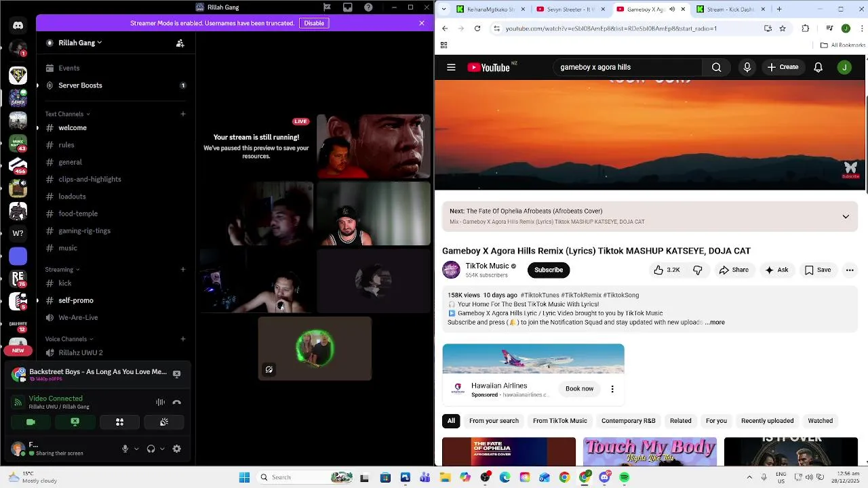Viewport: 868px width, 488px height.
Task: Dismiss the Streamer Mode banner
Action: (x=422, y=23)
